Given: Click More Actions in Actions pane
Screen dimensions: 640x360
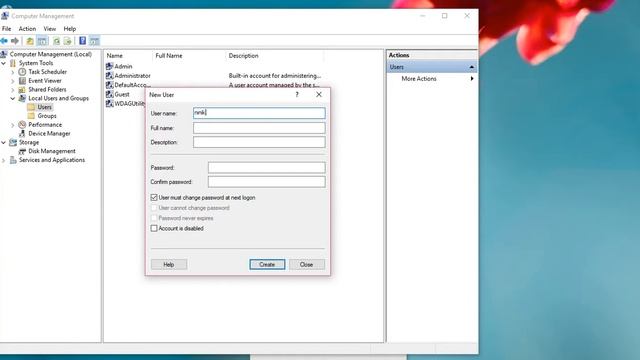Looking at the screenshot, I should [x=419, y=78].
